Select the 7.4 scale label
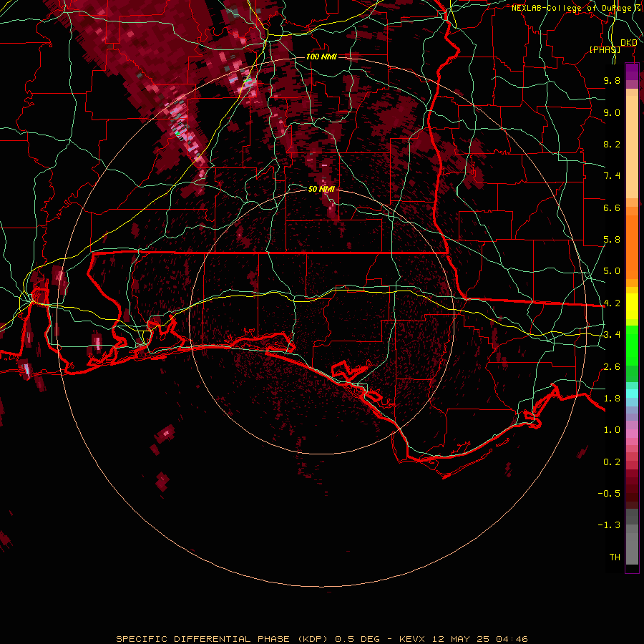Viewport: 644px width, 644px height. 612,176
